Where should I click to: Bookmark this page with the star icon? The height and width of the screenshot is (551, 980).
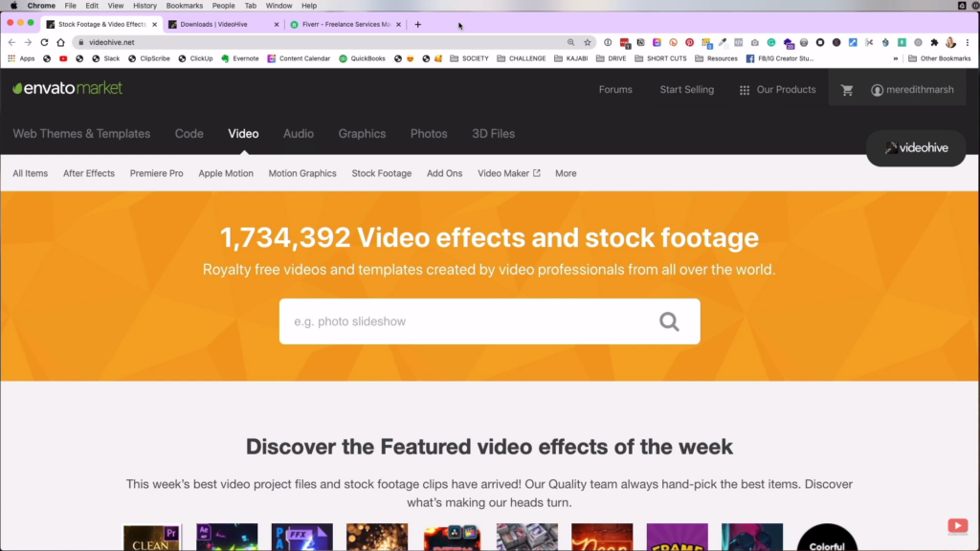click(588, 42)
